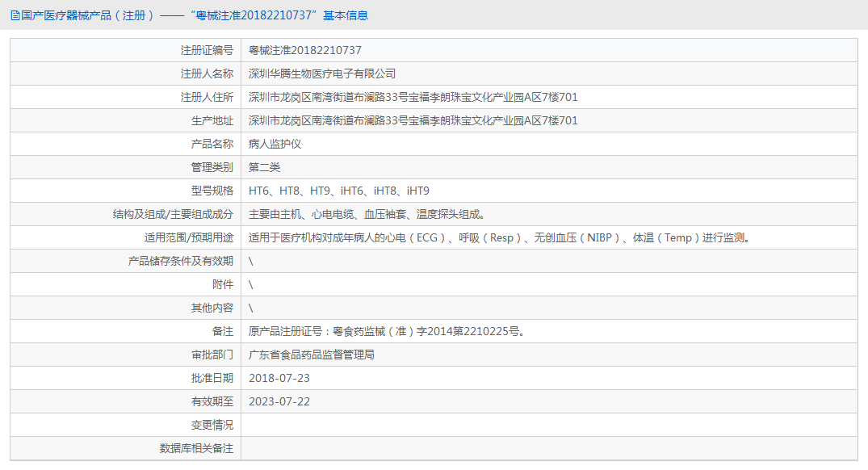Click the 结构及组成/主要组成成分 label
Viewport: 868px width, 470px height.
(174, 214)
